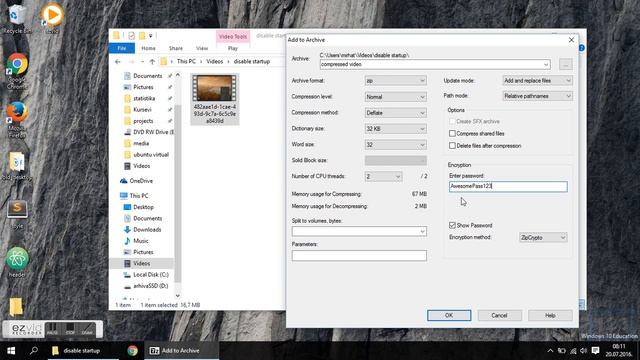Screen dimensions: 640x360
Task: Stop recording in ezvid recorder
Action: point(70,329)
